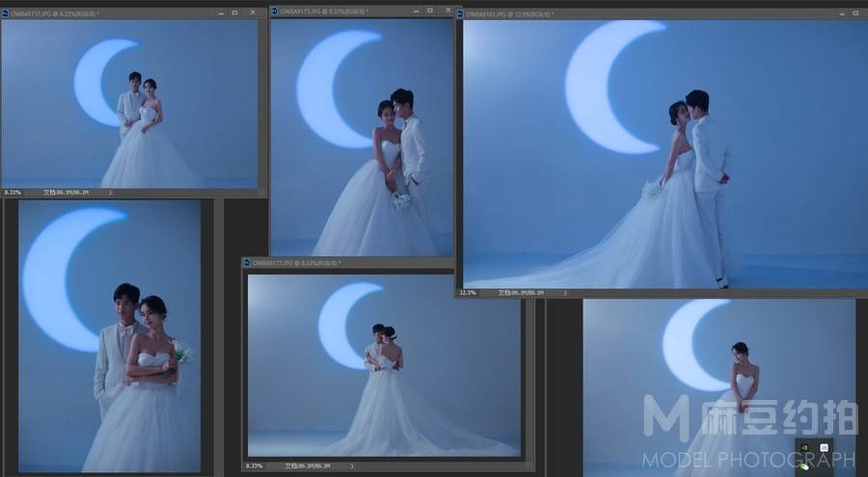Open status arrow in the 12.5% zoom window
The image size is (868, 477).
[x=564, y=292]
